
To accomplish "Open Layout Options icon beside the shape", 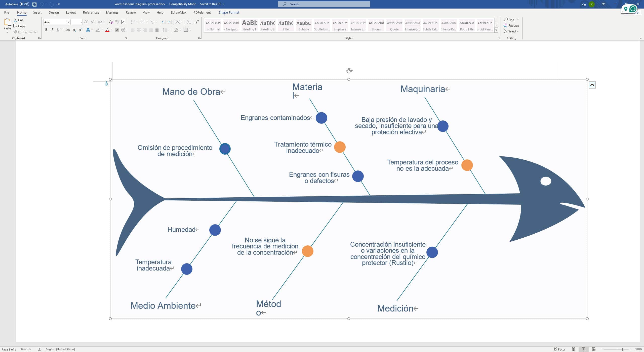I will tap(592, 85).
